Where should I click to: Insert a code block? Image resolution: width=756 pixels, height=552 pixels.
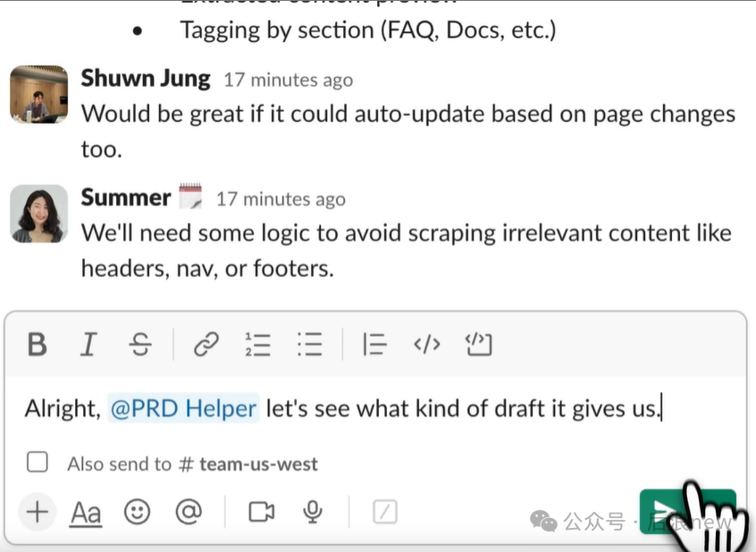[478, 345]
